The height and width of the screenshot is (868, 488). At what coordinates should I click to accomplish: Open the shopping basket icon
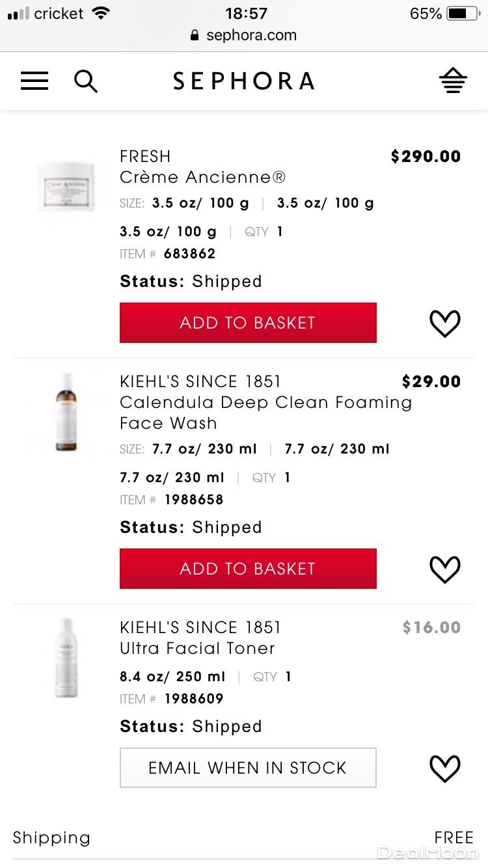[x=453, y=81]
